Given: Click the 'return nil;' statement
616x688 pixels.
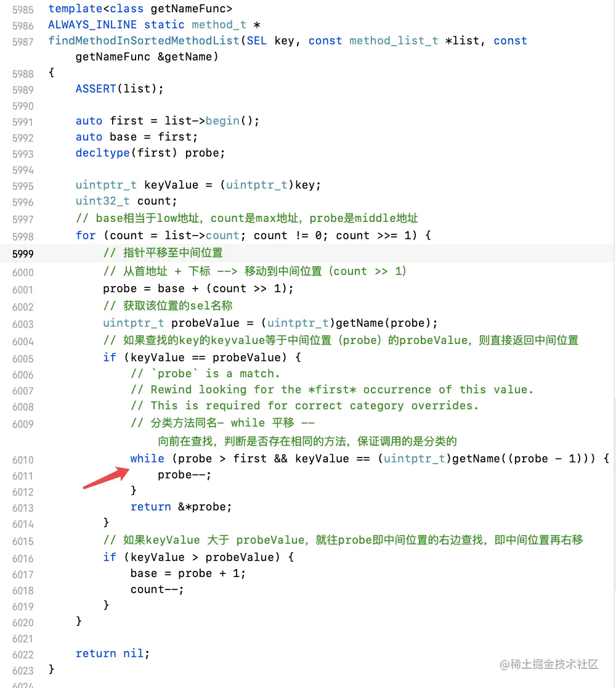Looking at the screenshot, I should coord(112,653).
